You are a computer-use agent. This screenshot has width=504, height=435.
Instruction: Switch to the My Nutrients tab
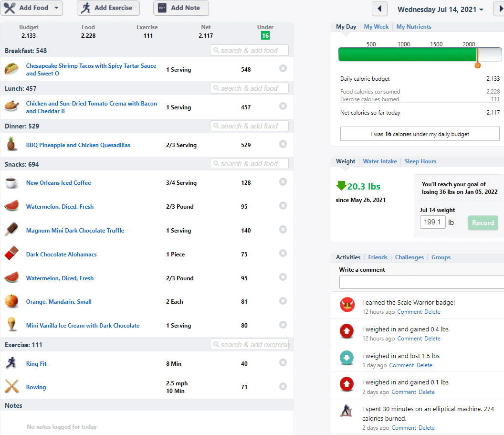[x=414, y=27]
